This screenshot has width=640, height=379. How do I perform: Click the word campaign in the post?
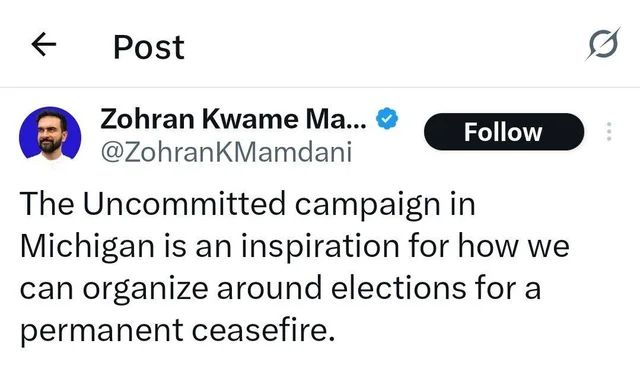[x=367, y=205]
